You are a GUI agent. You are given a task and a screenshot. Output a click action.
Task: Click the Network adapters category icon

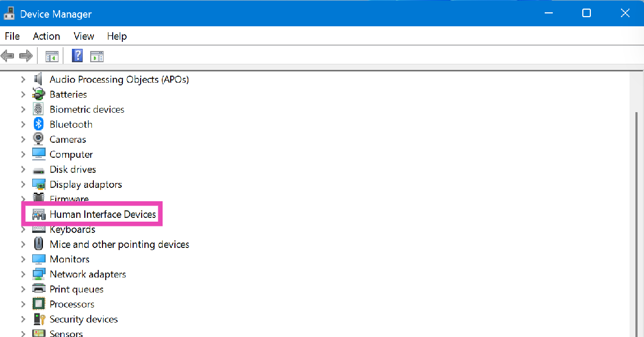[39, 274]
